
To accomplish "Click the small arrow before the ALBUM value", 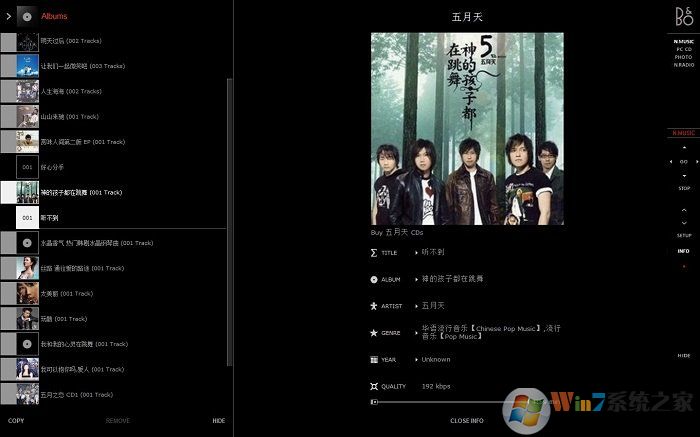I will point(416,279).
